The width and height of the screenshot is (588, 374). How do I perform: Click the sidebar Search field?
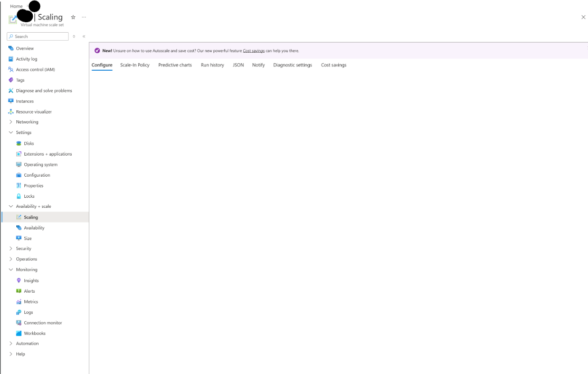click(37, 36)
